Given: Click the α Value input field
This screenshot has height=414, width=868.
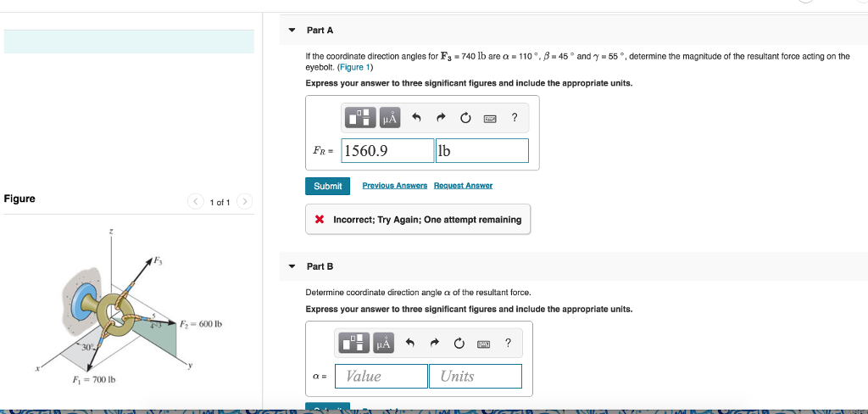Looking at the screenshot, I should click(381, 377).
